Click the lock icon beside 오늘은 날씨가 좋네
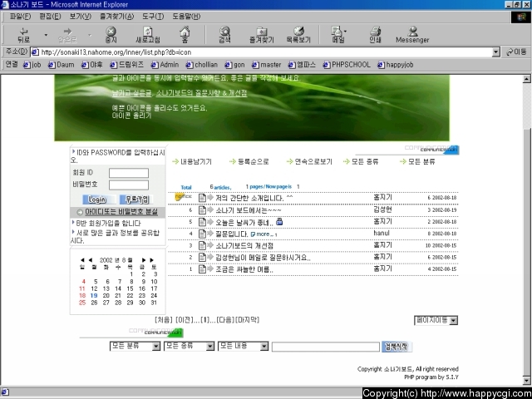The height and width of the screenshot is (399, 532). click(x=279, y=222)
